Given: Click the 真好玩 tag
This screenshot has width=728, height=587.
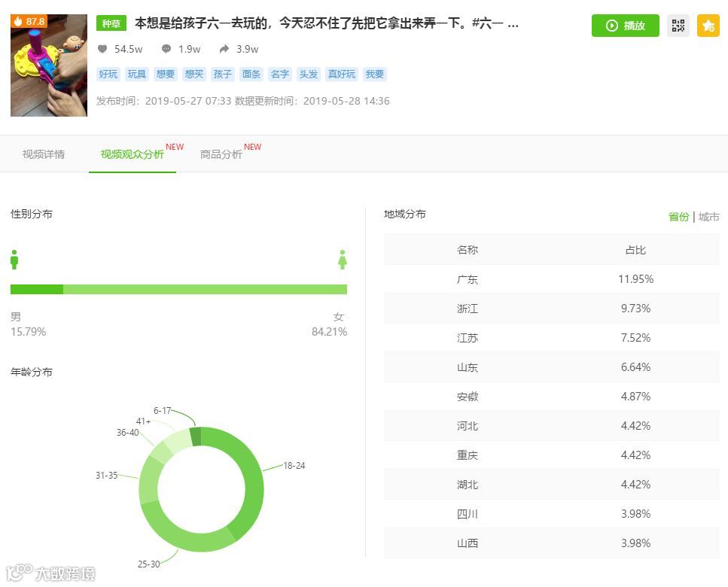Looking at the screenshot, I should tap(342, 75).
